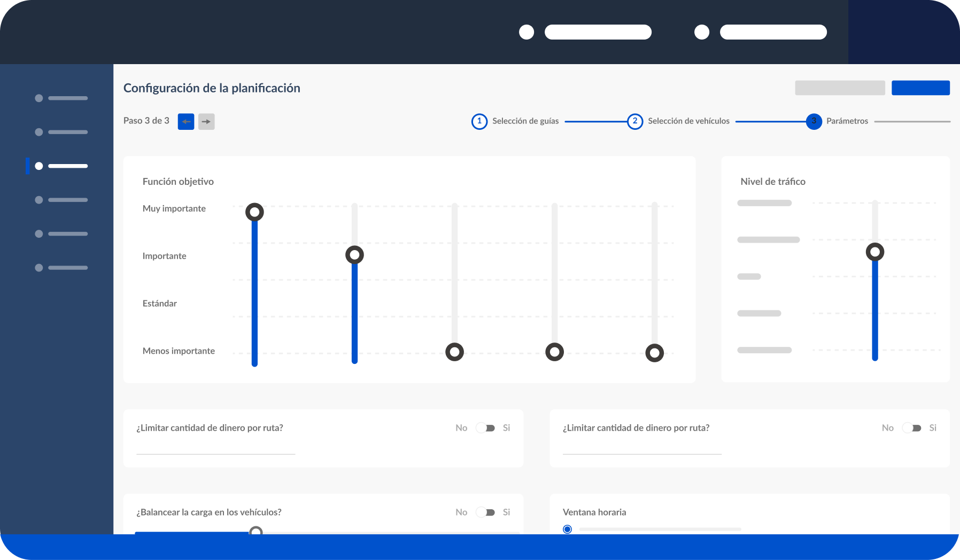This screenshot has width=960, height=560.
Task: Click step 2 circle Selección de vehículos
Action: tap(634, 121)
